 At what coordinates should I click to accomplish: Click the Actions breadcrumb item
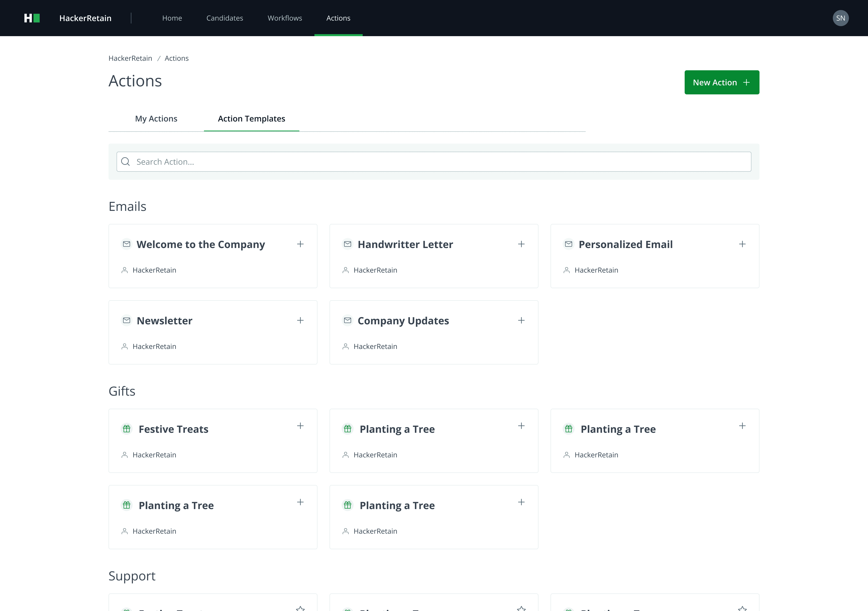click(177, 58)
